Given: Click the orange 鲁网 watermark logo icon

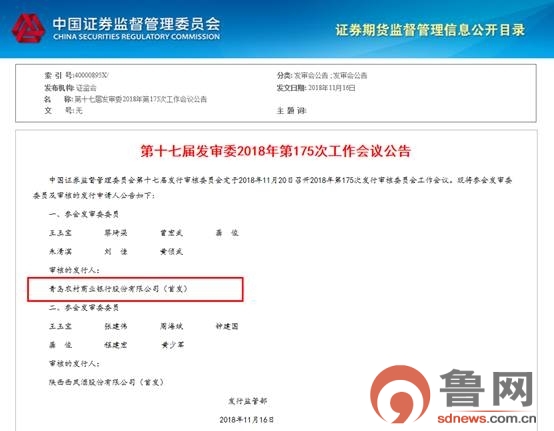Looking at the screenshot, I should pyautogui.click(x=400, y=394).
